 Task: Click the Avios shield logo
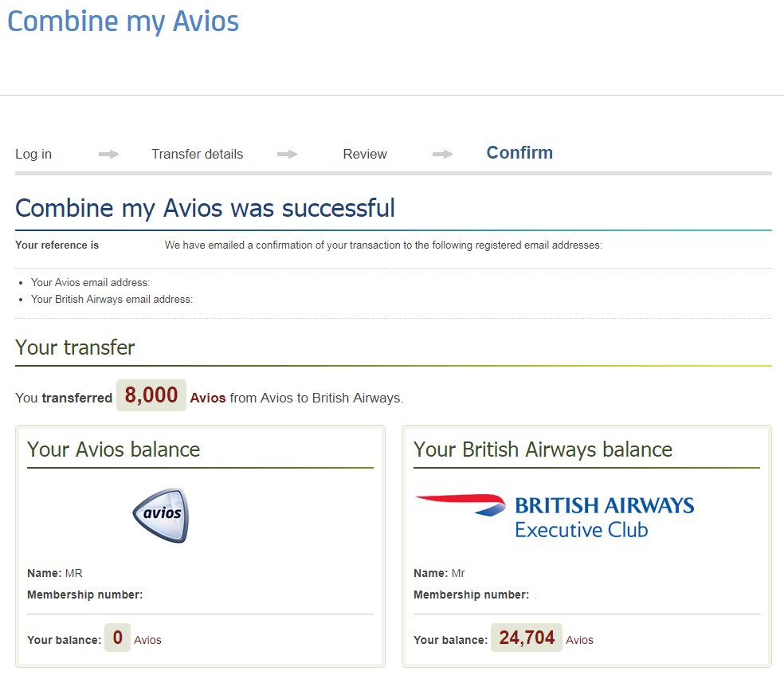(x=161, y=515)
